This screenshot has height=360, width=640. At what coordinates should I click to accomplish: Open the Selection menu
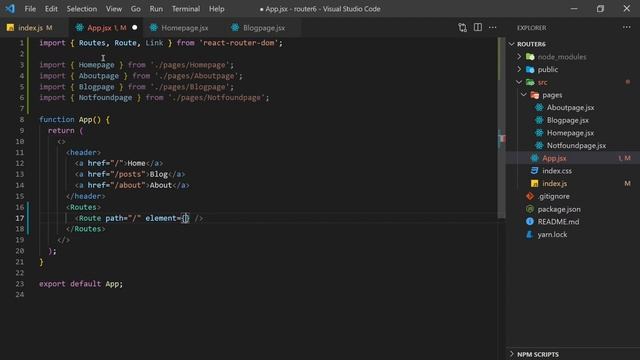point(82,9)
